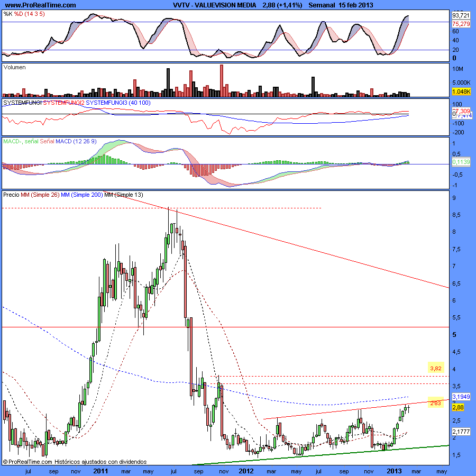The height and width of the screenshot is (476, 476).
Task: Click the yellow 2'83 trendline annotation
Action: pyautogui.click(x=436, y=403)
